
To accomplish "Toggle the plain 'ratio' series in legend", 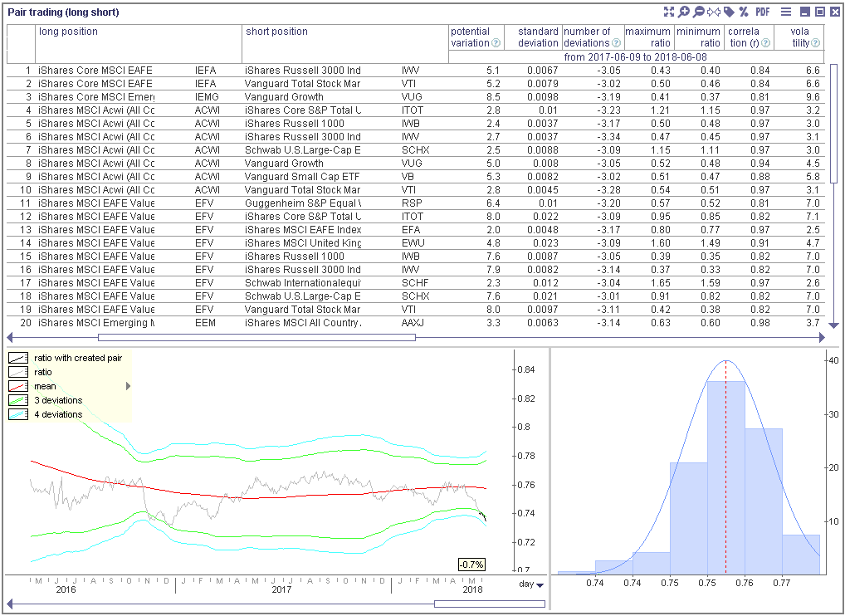I will coord(30,372).
